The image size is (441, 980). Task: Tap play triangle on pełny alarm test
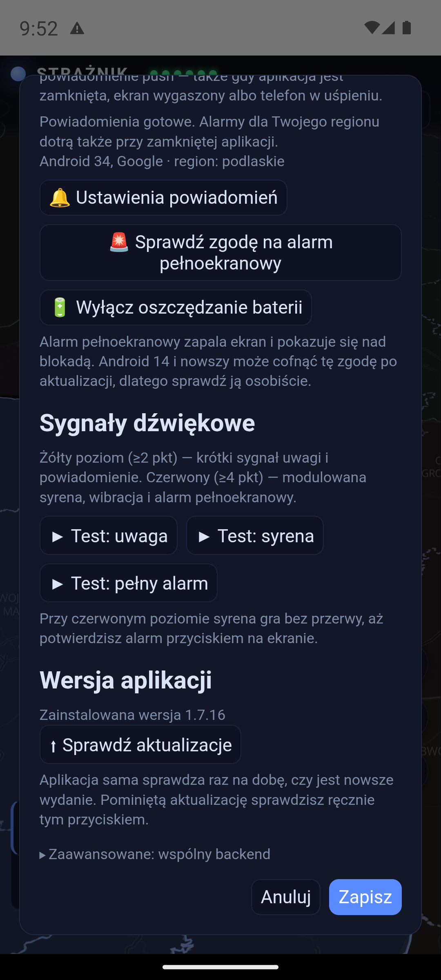pyautogui.click(x=58, y=584)
